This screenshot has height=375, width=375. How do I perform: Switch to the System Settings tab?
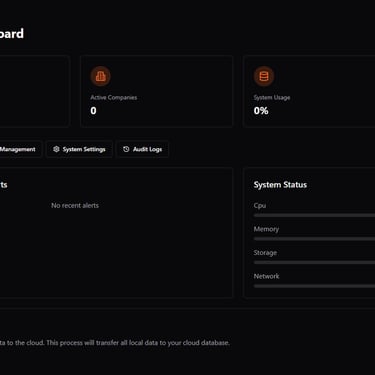point(79,149)
